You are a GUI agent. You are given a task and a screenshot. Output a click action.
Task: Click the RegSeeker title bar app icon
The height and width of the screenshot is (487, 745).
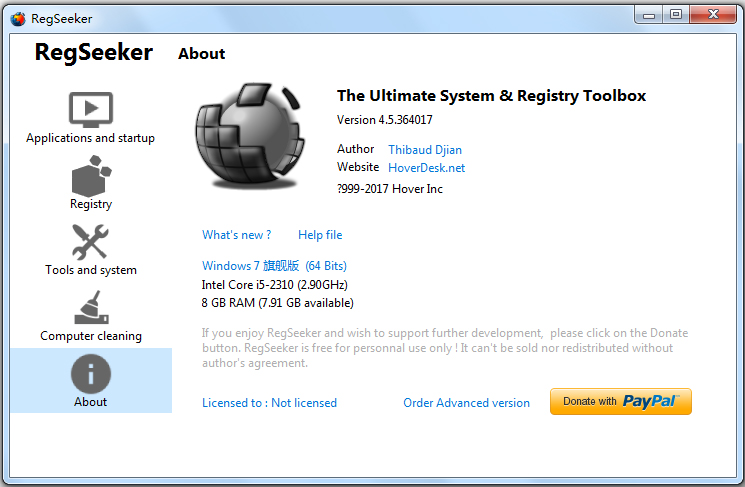click(18, 15)
